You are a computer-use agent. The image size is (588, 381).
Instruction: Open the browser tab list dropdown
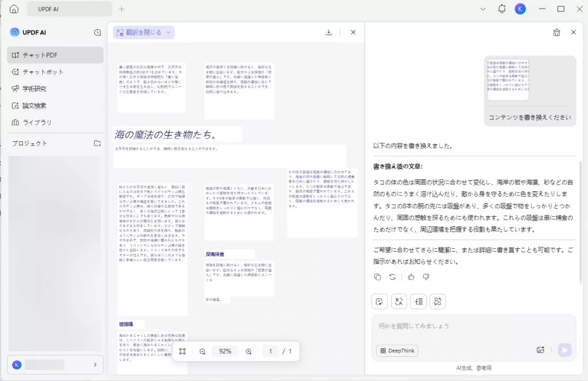click(x=483, y=9)
